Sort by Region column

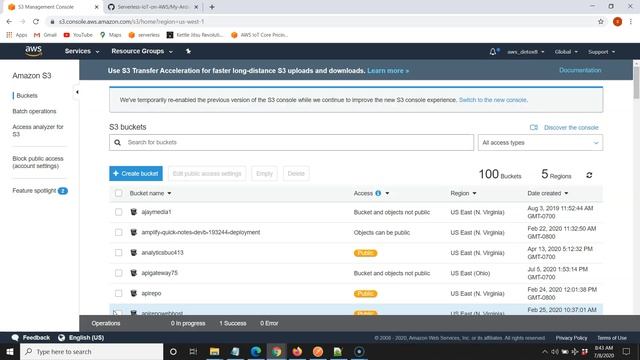463,193
